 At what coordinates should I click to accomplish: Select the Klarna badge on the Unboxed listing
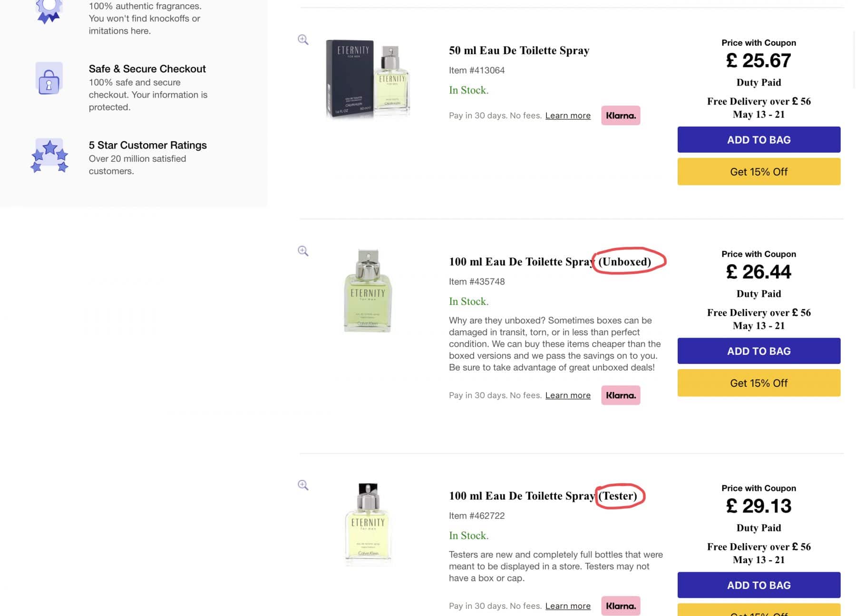click(620, 395)
